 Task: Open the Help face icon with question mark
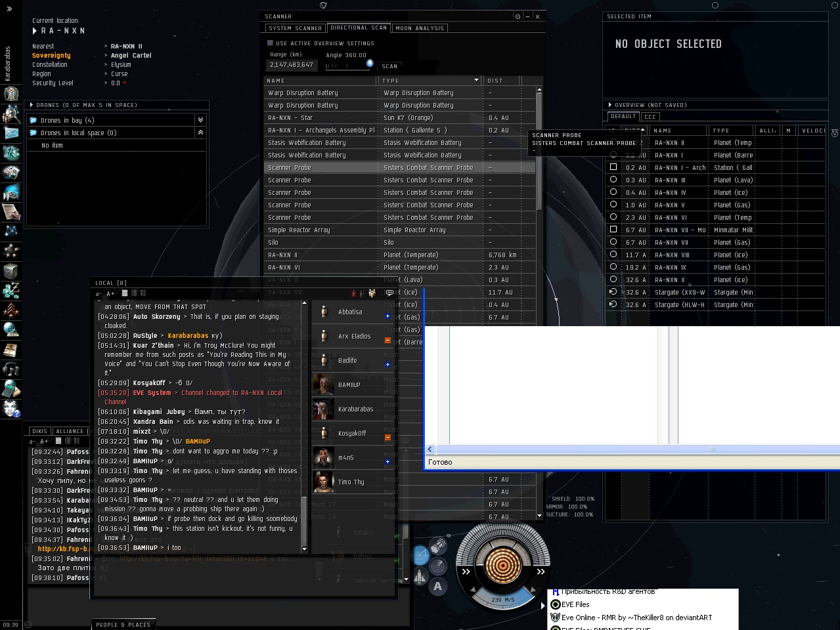pyautogui.click(x=11, y=408)
